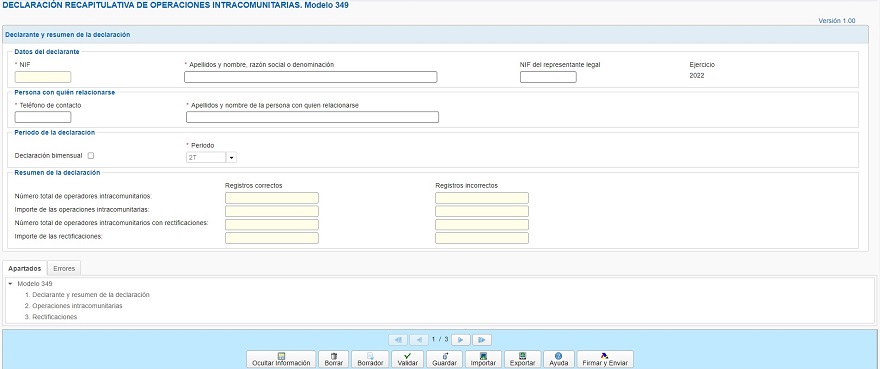Click the Apellidos y nombre, razón social field

pos(310,77)
